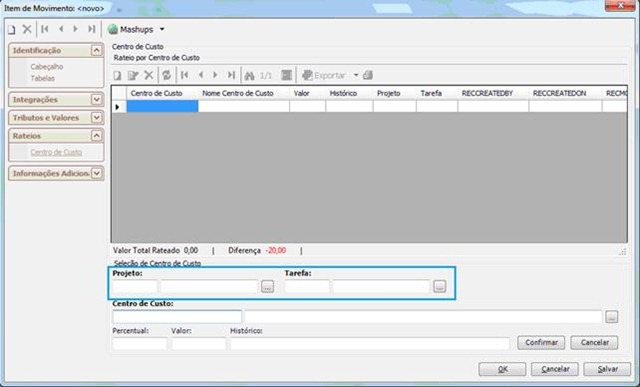Click the Histórico input field
640x387 pixels.
tap(370, 344)
